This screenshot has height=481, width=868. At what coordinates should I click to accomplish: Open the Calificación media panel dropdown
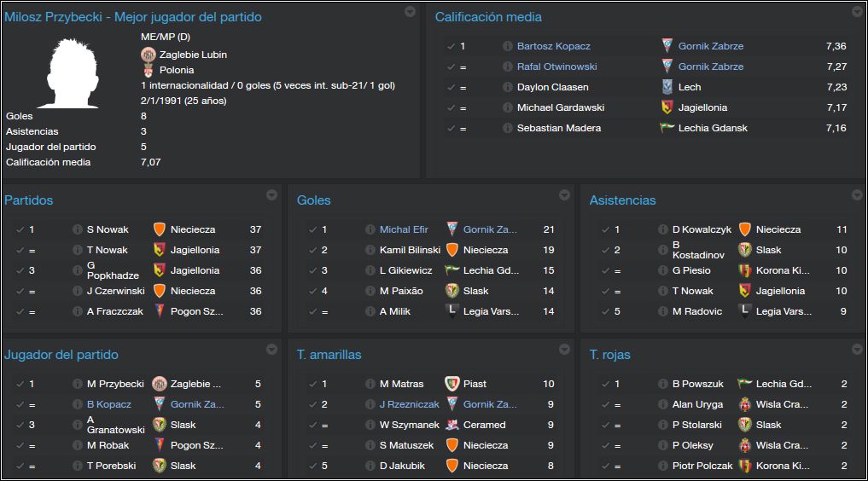click(x=857, y=12)
